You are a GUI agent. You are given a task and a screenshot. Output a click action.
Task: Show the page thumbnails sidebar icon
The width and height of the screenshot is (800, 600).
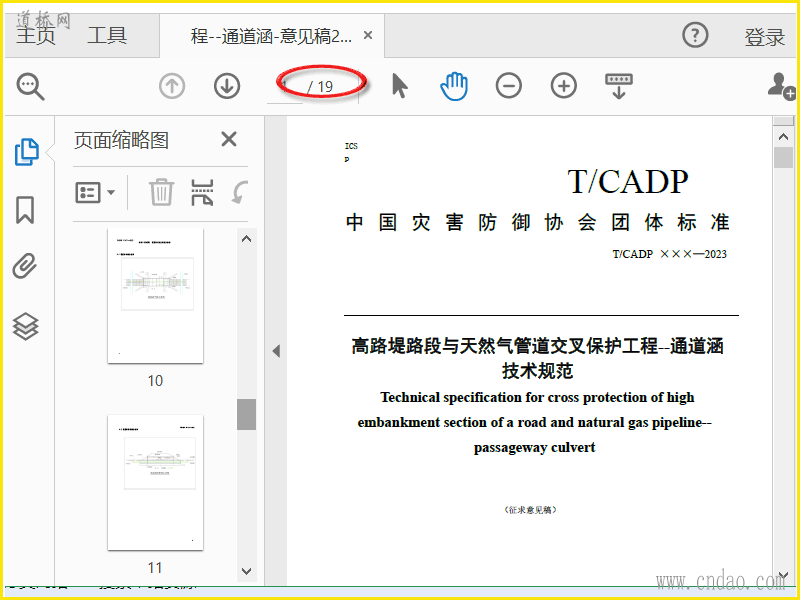[27, 152]
